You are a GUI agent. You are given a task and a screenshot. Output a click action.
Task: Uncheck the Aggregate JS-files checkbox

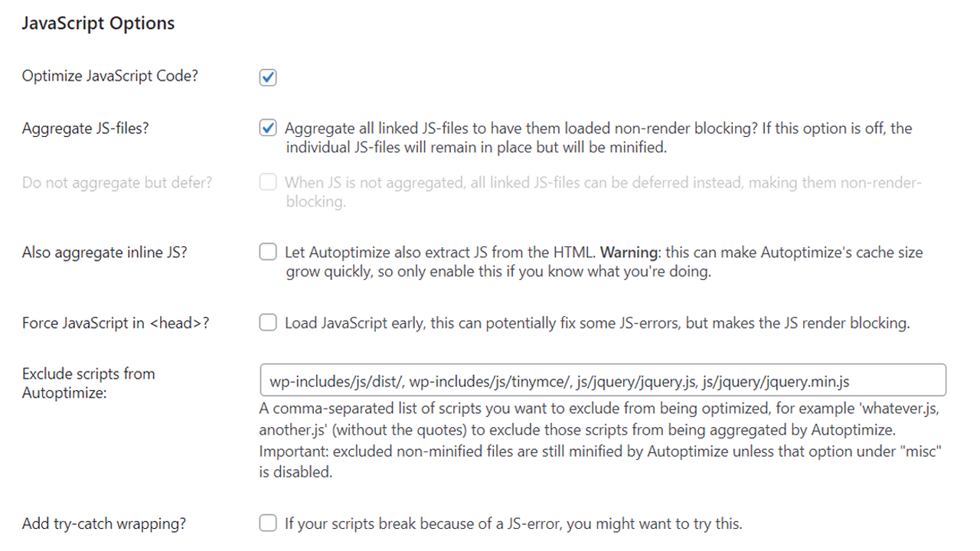pyautogui.click(x=268, y=129)
